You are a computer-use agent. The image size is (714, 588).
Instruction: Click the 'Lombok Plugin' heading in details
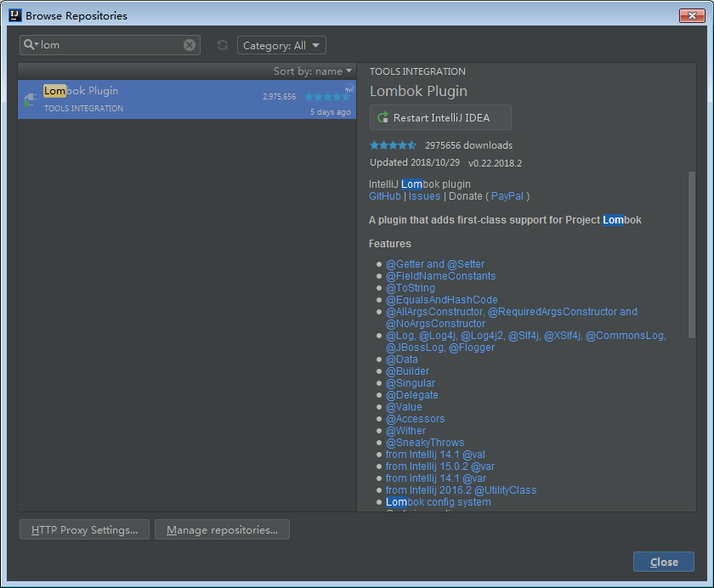[418, 91]
